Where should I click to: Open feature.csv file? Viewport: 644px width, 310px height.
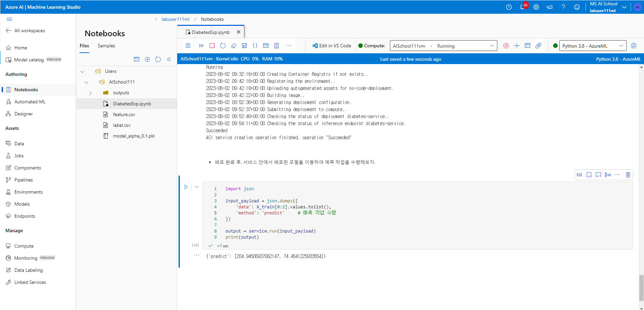[x=124, y=114]
